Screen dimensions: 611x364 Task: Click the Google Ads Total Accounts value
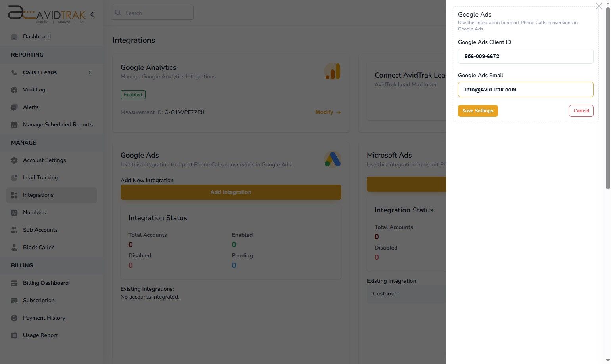click(130, 245)
